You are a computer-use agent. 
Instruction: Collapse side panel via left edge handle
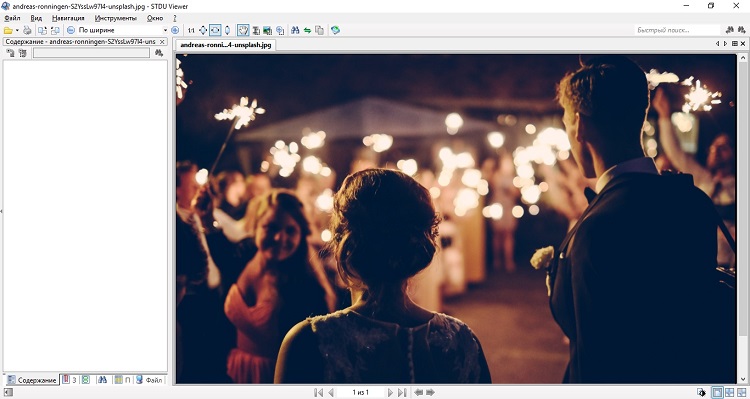point(1,211)
